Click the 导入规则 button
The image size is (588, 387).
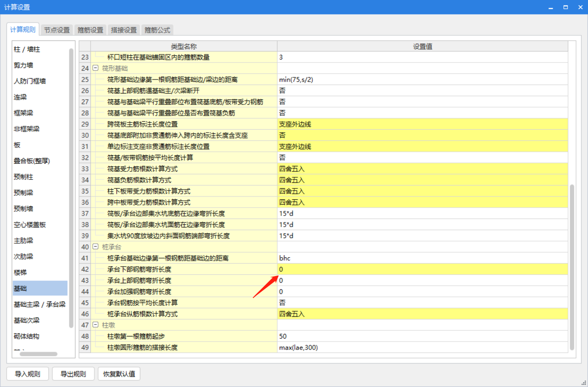coord(28,374)
